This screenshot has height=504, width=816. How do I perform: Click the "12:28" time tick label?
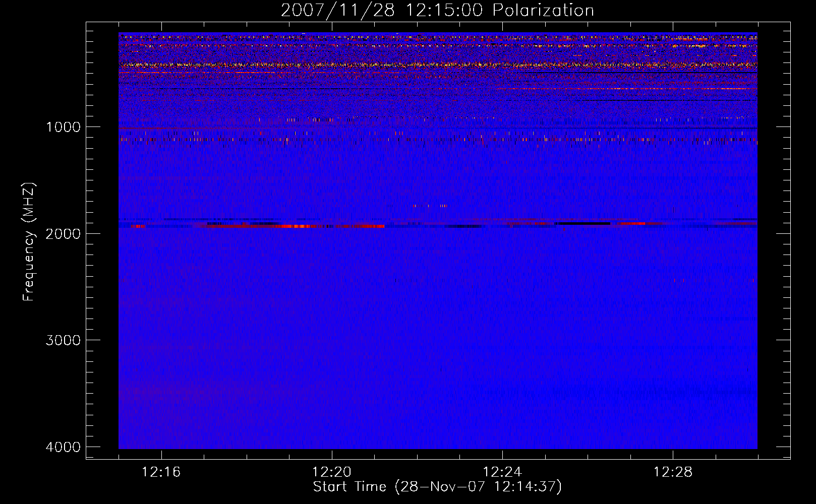coord(673,472)
